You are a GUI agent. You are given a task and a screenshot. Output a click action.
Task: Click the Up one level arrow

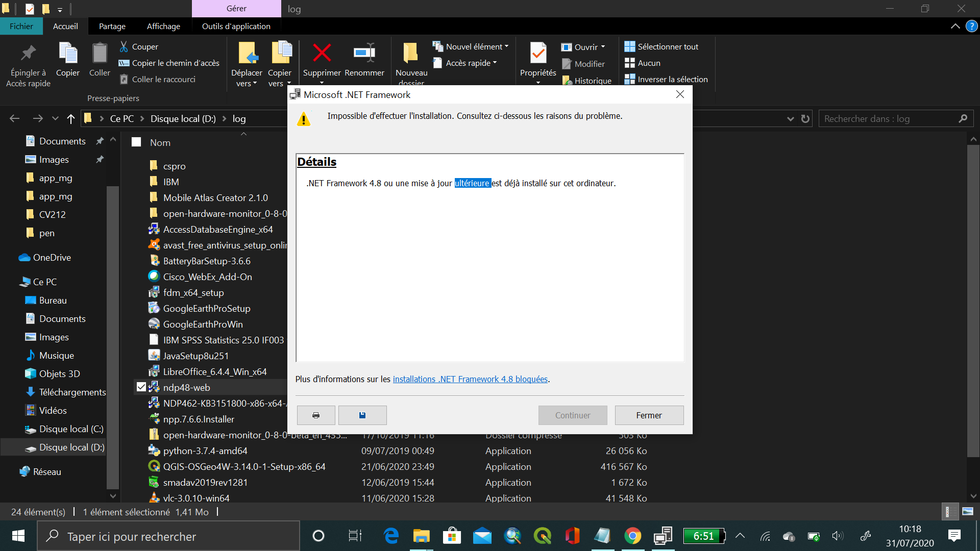[70, 119]
